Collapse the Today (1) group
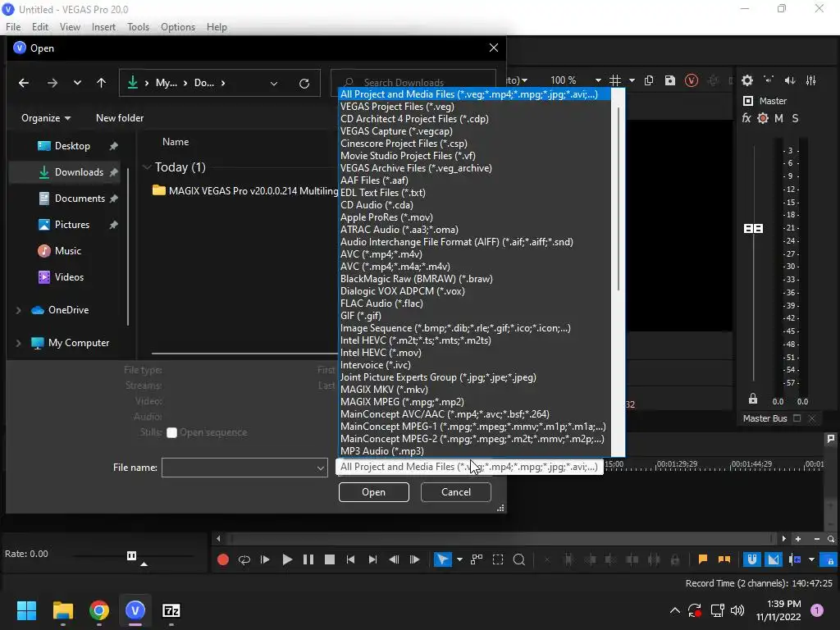 (147, 167)
